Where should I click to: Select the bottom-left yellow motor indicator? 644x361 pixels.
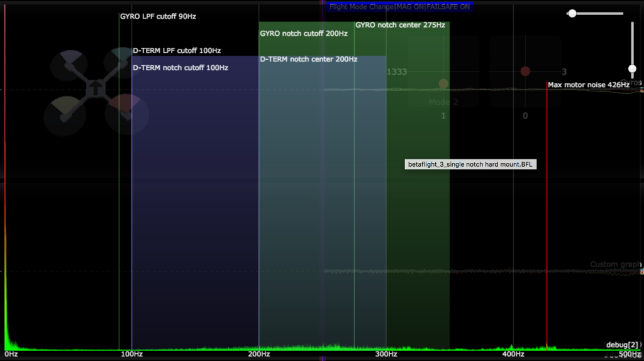click(x=62, y=113)
